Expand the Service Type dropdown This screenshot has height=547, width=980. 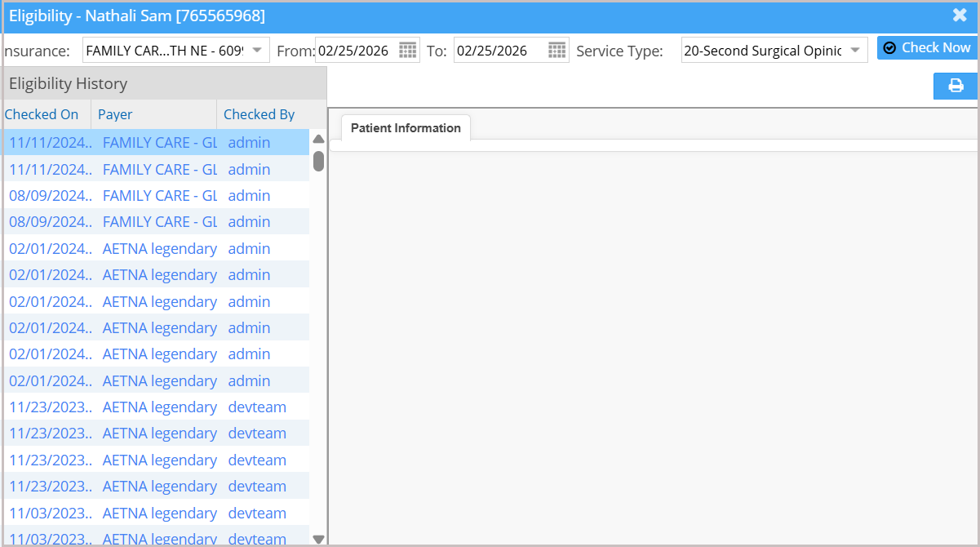click(854, 51)
